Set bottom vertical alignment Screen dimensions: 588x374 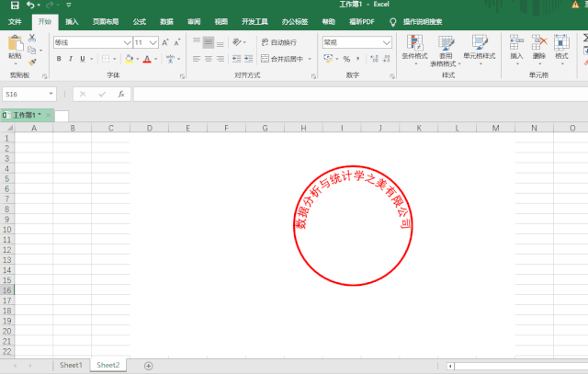(220, 42)
